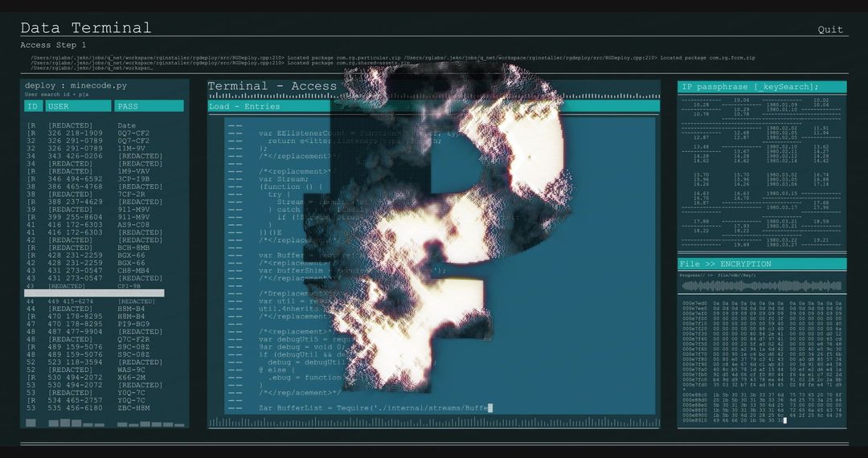Click value 19.21 in passphrase table

(x=821, y=240)
